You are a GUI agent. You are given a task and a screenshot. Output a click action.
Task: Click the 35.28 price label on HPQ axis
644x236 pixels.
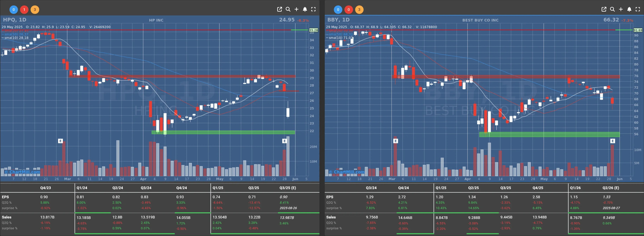(313, 30)
